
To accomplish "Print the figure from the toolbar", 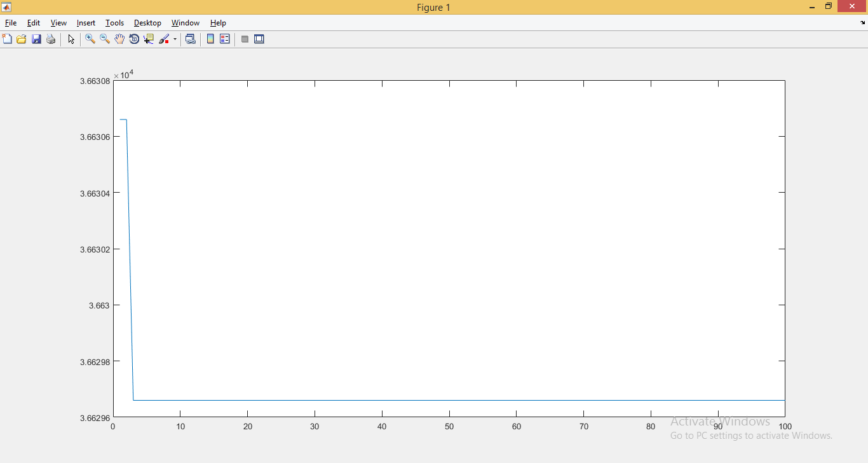I will tap(51, 39).
